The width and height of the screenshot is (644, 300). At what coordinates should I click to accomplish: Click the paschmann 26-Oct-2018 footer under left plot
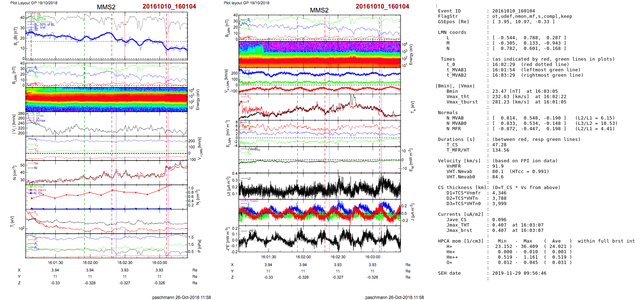pyautogui.click(x=181, y=297)
